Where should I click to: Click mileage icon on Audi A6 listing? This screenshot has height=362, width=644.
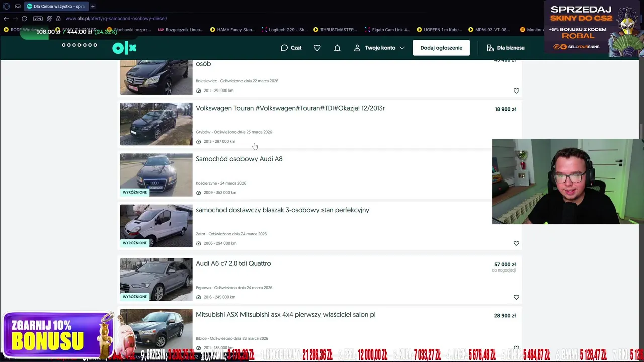(x=198, y=297)
